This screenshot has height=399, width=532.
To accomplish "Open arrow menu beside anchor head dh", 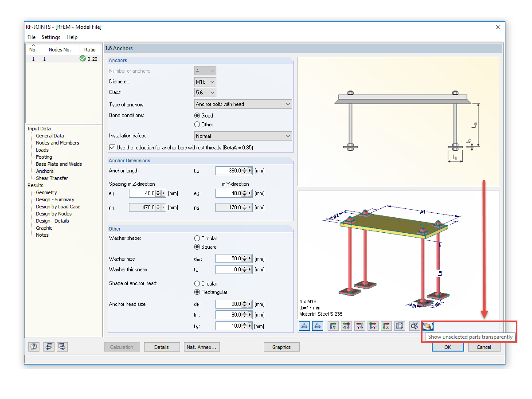I will (x=250, y=304).
